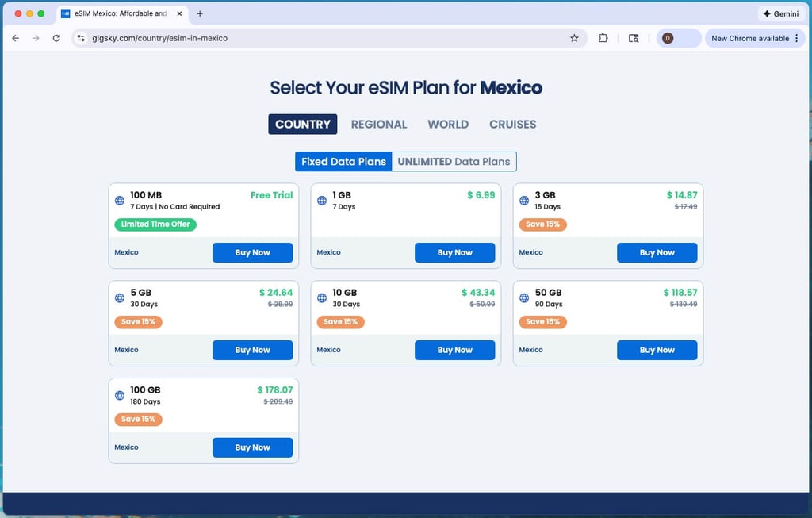The height and width of the screenshot is (518, 812).
Task: Select the COUNTRY tab
Action: 302,125
